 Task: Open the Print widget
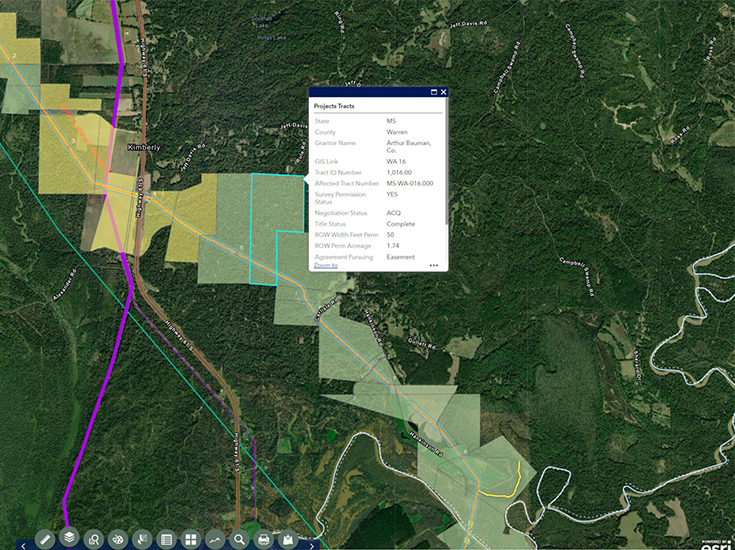click(x=264, y=539)
